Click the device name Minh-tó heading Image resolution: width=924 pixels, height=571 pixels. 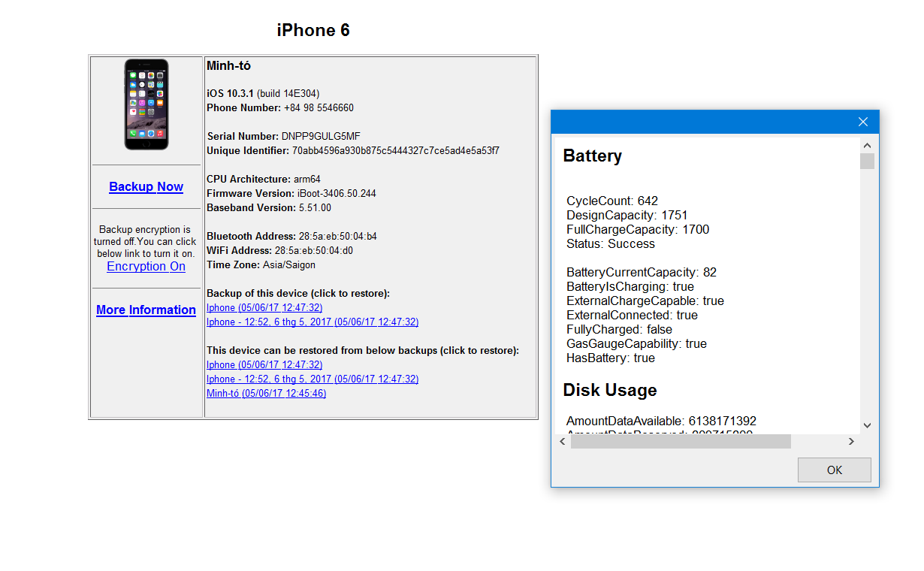[228, 66]
